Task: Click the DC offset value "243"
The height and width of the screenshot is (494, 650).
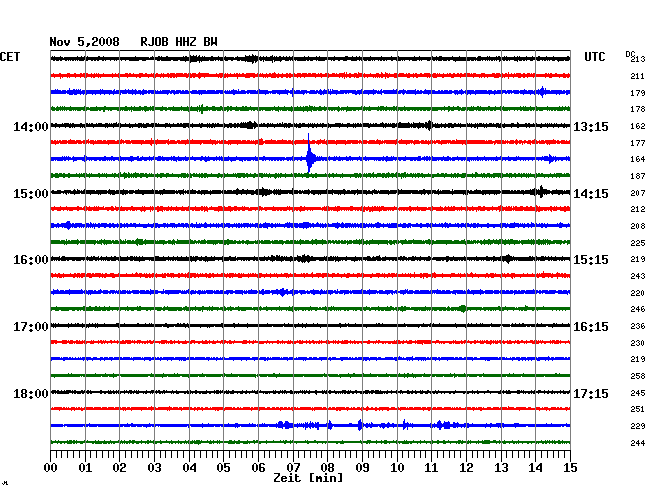Action: click(638, 276)
